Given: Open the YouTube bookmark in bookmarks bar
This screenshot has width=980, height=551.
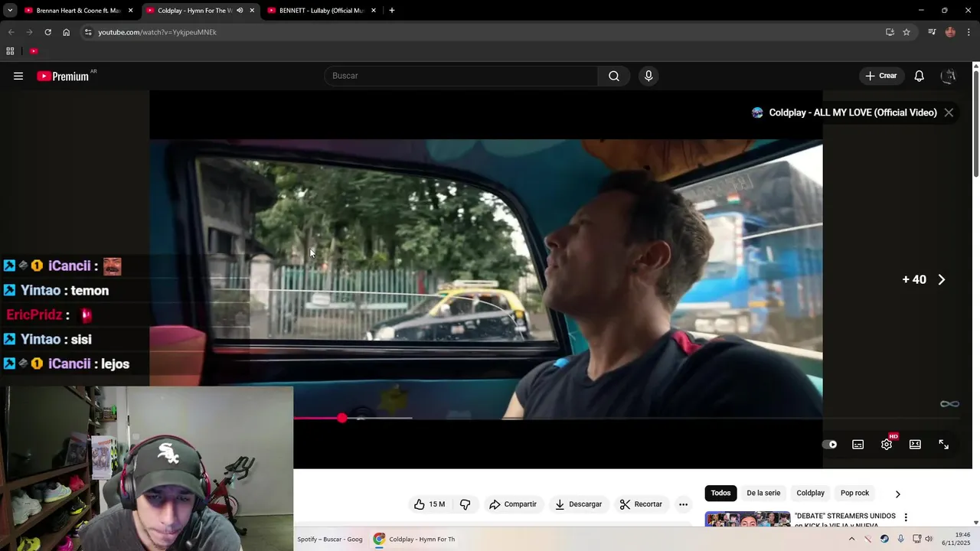Looking at the screenshot, I should pos(34,51).
